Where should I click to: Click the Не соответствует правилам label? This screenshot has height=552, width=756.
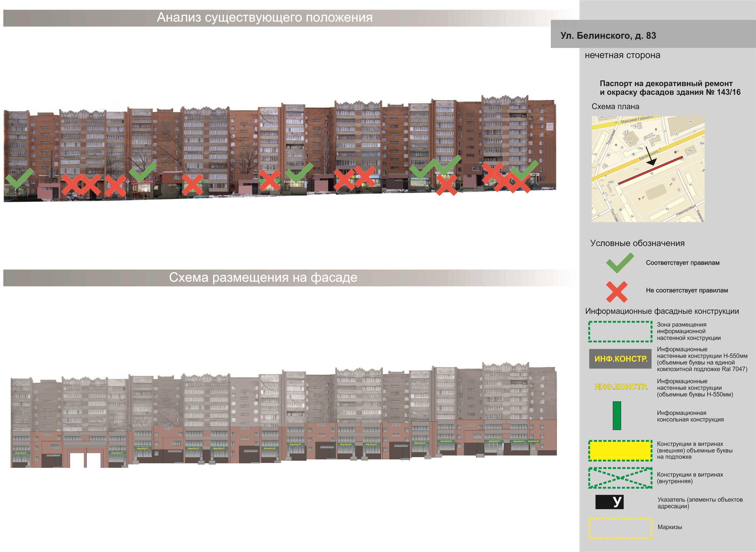[687, 290]
